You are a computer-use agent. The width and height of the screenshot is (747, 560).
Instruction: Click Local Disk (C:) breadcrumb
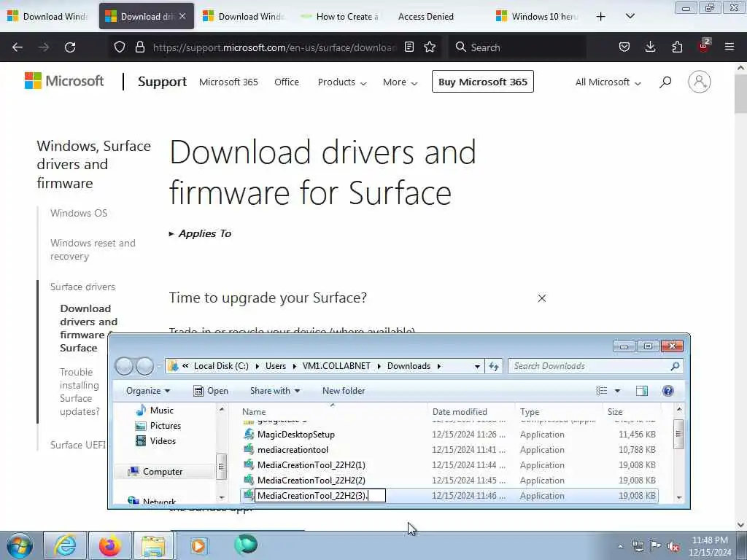pyautogui.click(x=221, y=366)
